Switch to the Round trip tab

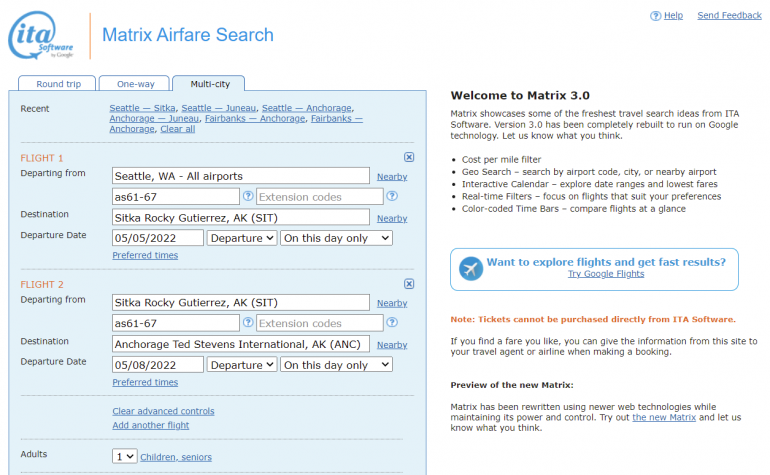[x=58, y=84]
